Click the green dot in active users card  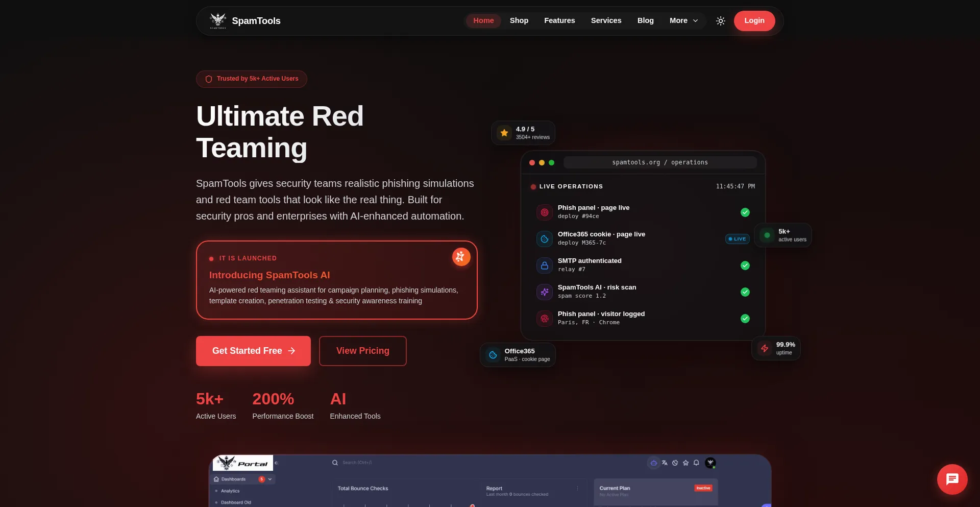click(x=767, y=235)
